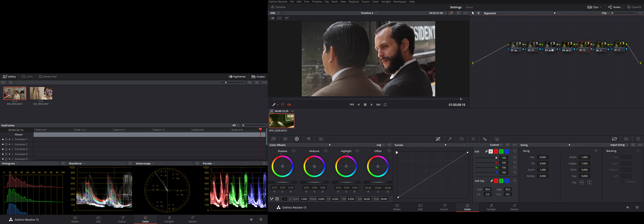This screenshot has width=644, height=224.
Task: Open the Fusion menu in the menu bar
Action: (365, 2)
